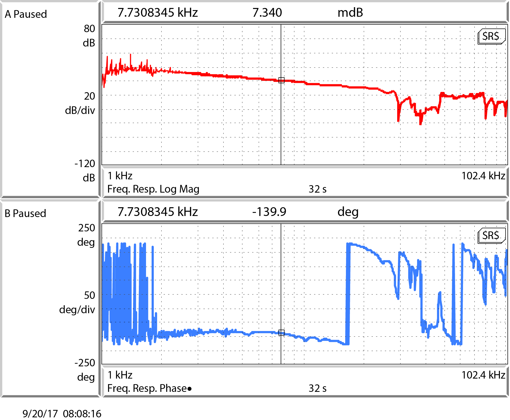Click the 'Freq. Resp. Log Mag' measurement label

tap(153, 189)
